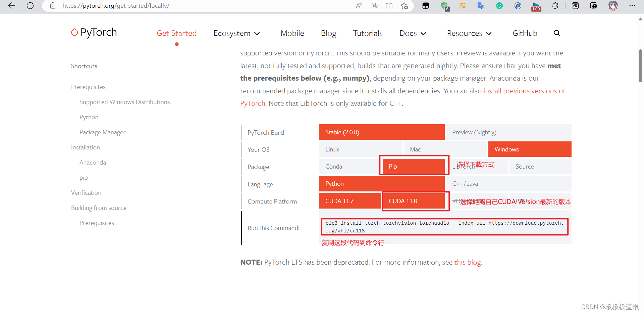
Task: Open the Blog nav item
Action: pyautogui.click(x=328, y=33)
